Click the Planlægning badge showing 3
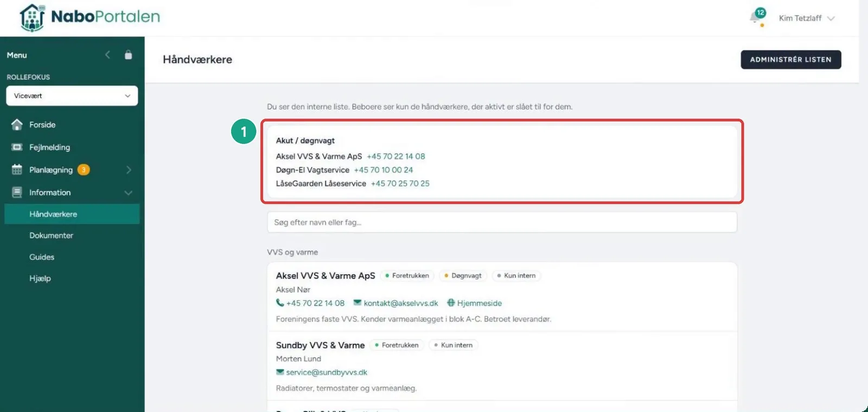868x412 pixels. tap(84, 170)
